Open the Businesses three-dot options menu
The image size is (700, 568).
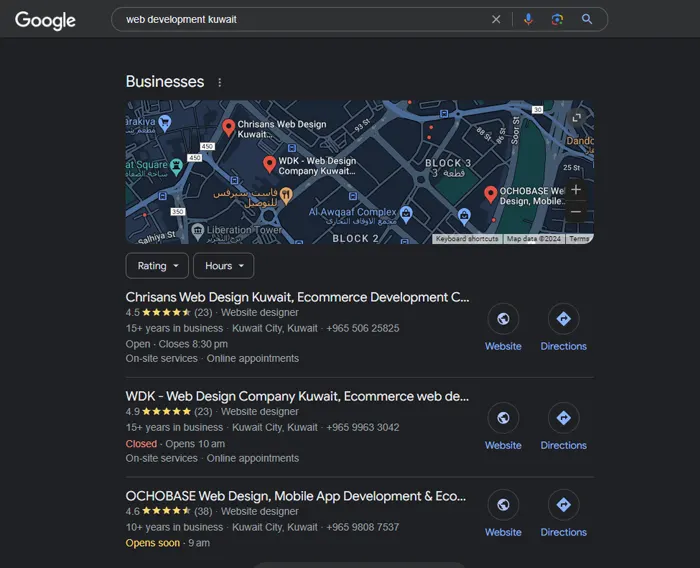219,83
